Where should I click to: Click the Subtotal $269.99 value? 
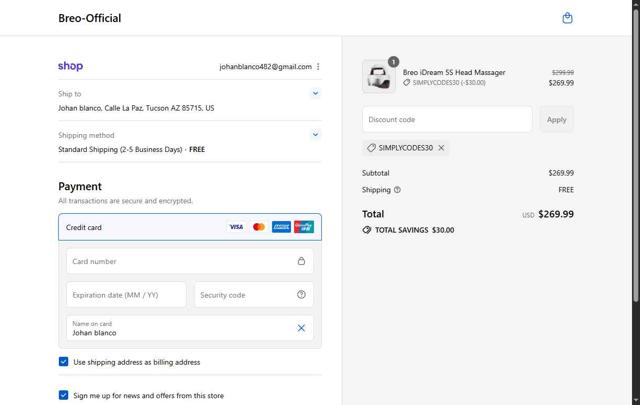[561, 173]
